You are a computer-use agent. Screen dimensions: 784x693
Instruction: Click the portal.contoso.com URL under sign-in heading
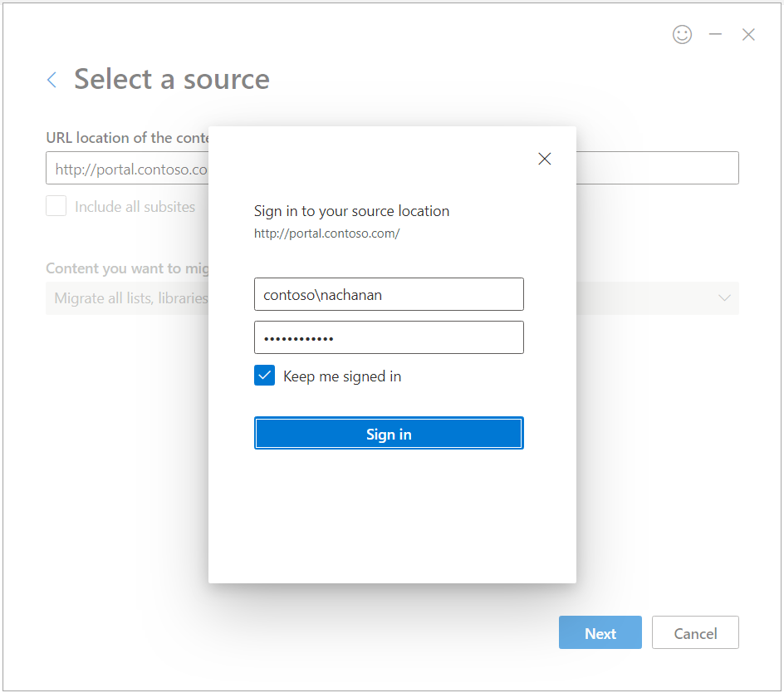click(x=326, y=233)
